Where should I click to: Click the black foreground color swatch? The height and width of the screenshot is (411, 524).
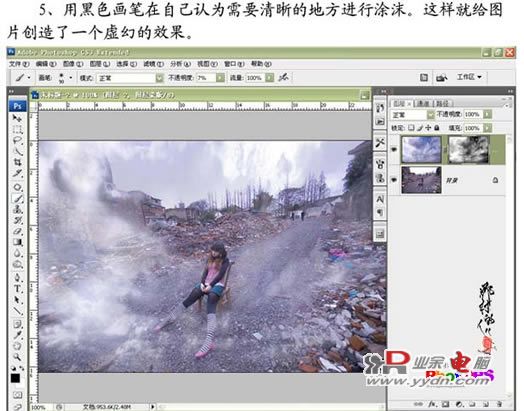(15, 378)
